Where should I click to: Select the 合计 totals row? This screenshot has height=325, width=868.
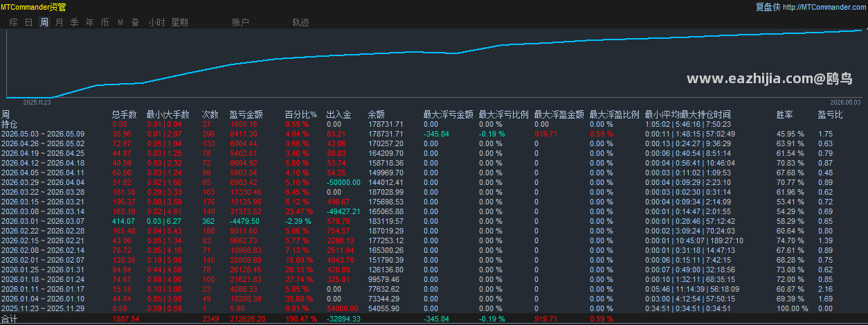(x=434, y=319)
